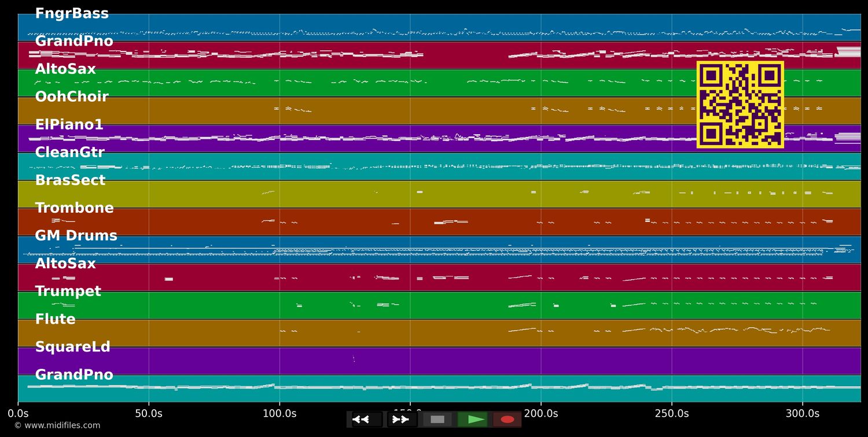
Task: Click the yellow QR code
Action: tap(740, 105)
